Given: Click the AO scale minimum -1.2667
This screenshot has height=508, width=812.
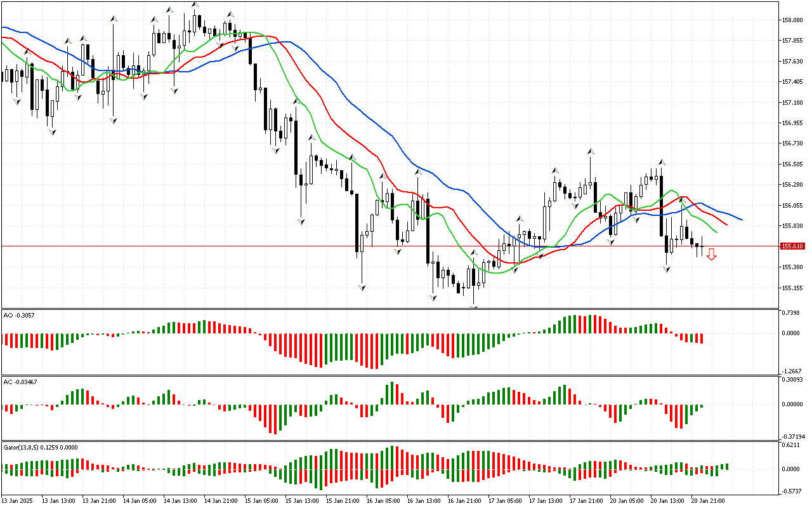Looking at the screenshot, I should (793, 371).
